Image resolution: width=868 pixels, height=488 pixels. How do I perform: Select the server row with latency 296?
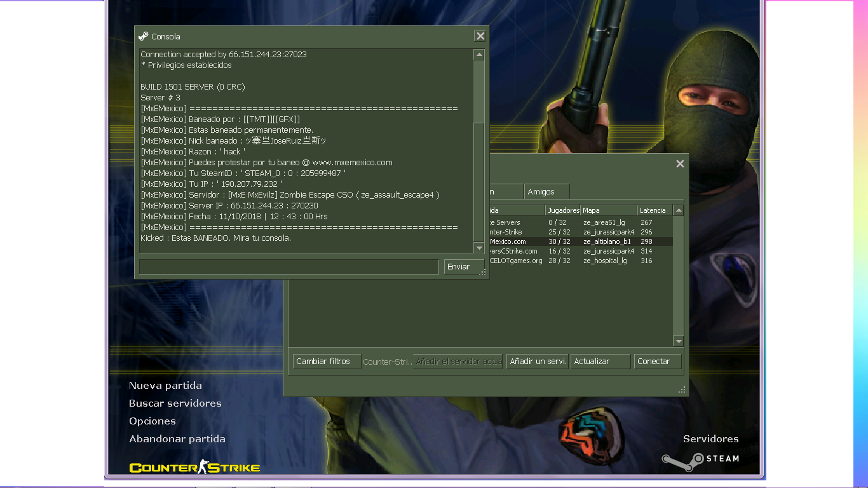click(x=581, y=232)
